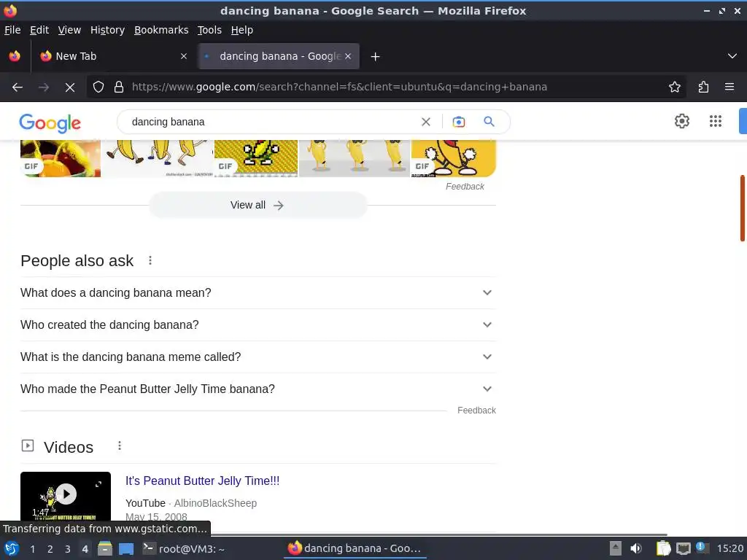
Task: Open the Edit menu
Action: coord(39,30)
